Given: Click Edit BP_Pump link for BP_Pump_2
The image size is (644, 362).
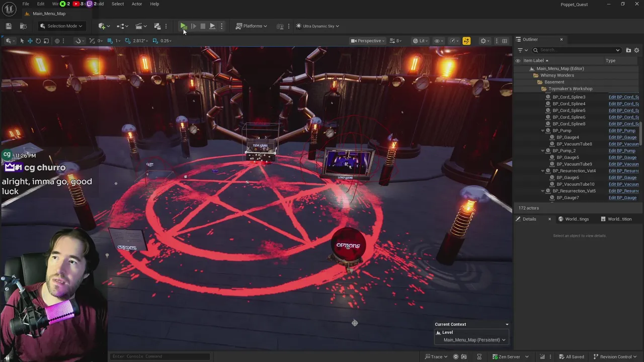Looking at the screenshot, I should click(622, 151).
